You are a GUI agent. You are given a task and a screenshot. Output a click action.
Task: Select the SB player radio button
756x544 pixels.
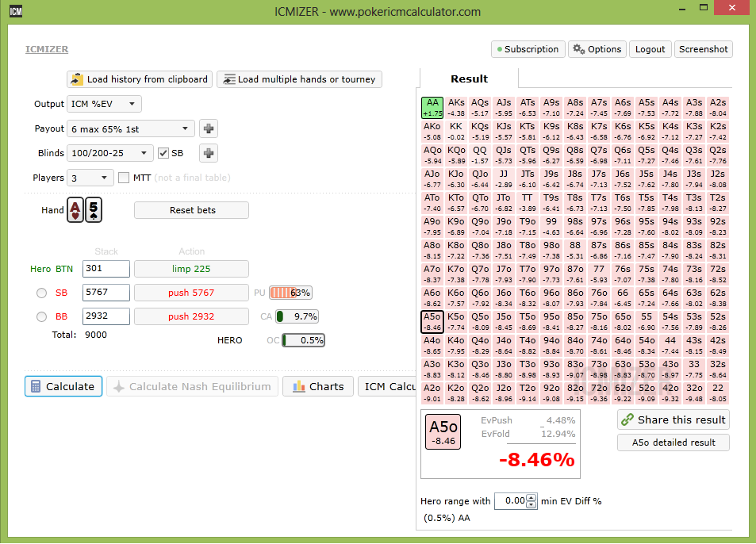point(41,293)
